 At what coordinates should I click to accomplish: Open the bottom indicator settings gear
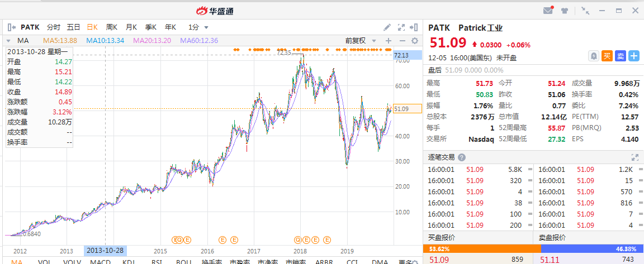pos(415,262)
